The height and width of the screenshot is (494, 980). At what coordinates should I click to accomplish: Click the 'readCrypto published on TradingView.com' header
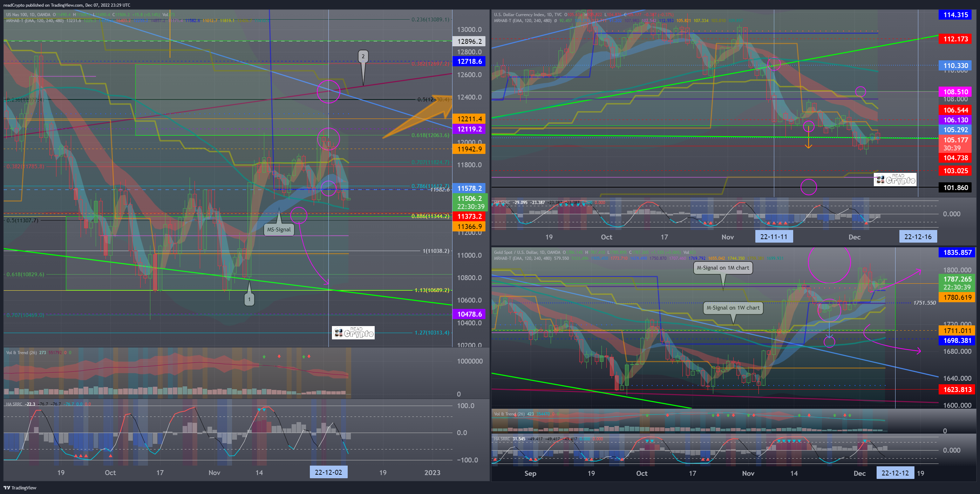click(43, 5)
